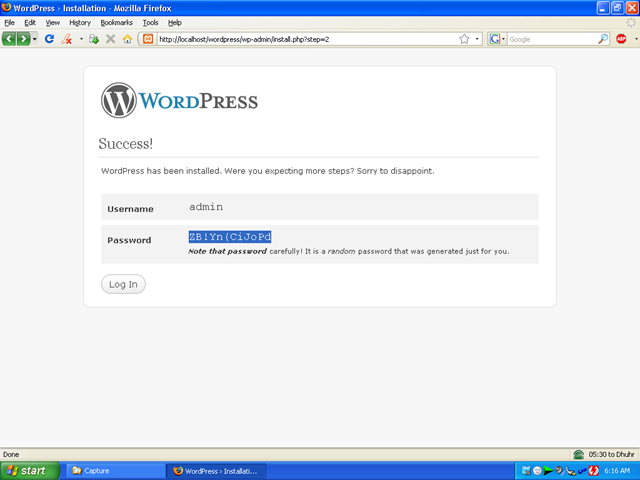Open the Tools menu
The height and width of the screenshot is (480, 640).
point(151,23)
